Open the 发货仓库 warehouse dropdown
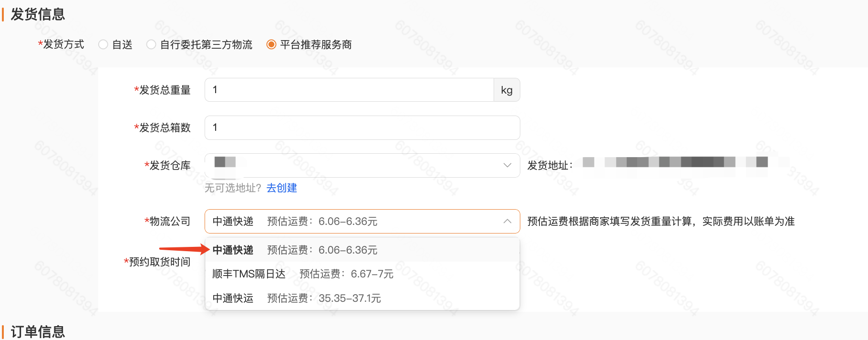Screen dimensions: 868x340 tap(362, 165)
